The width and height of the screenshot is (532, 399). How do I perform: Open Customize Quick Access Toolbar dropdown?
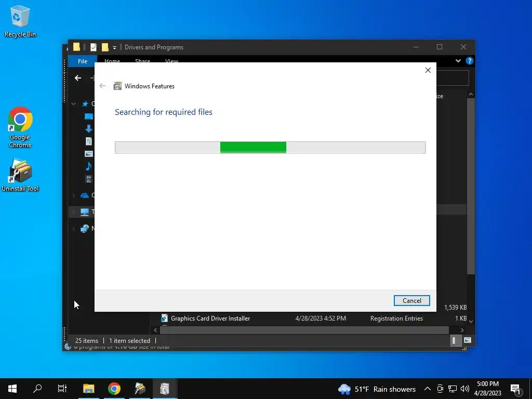[x=115, y=47]
